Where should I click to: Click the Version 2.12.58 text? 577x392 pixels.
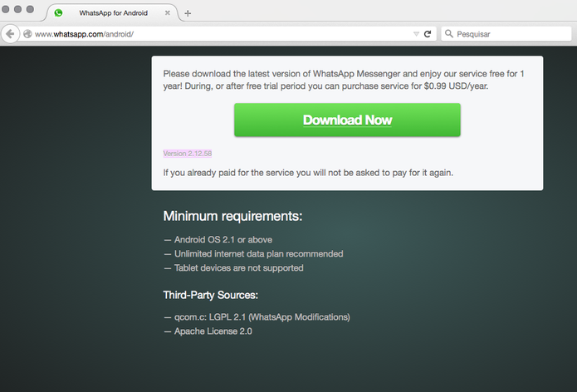(188, 154)
